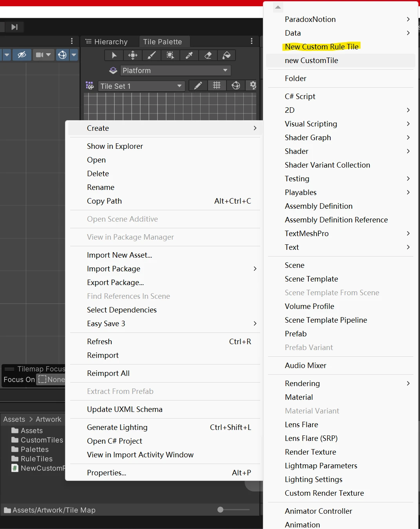Click the arrow select tool
Viewport: 420px width, 529px height.
coord(114,55)
